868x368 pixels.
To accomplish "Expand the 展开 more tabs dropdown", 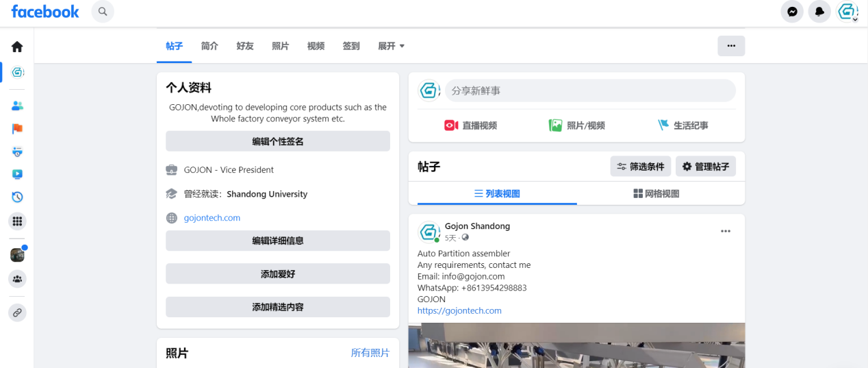I will click(x=392, y=46).
